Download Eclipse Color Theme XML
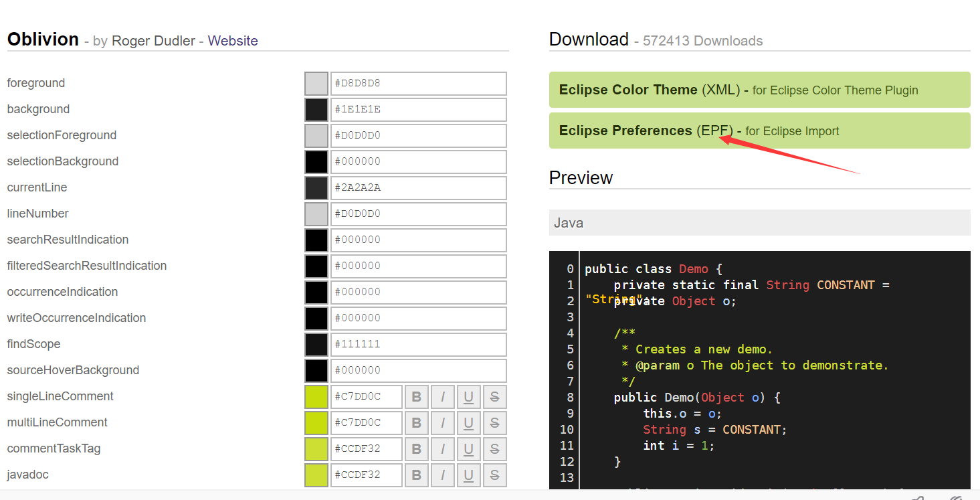The height and width of the screenshot is (500, 980). 759,90
